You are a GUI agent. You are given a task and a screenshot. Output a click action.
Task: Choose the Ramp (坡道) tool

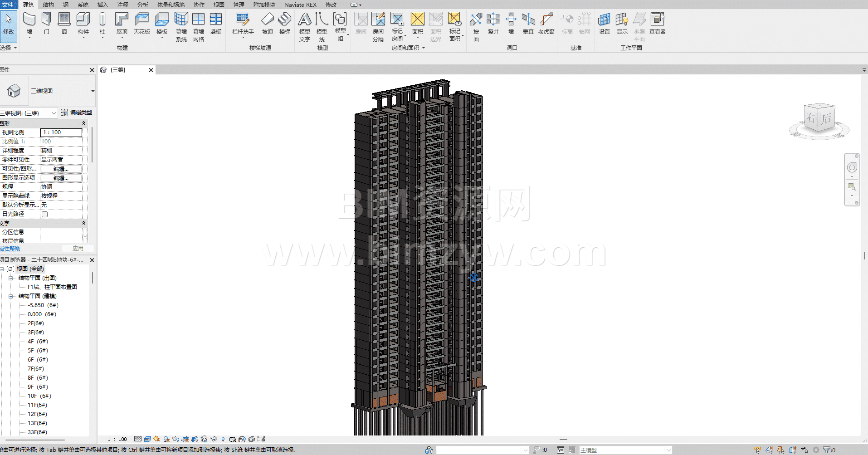click(268, 24)
